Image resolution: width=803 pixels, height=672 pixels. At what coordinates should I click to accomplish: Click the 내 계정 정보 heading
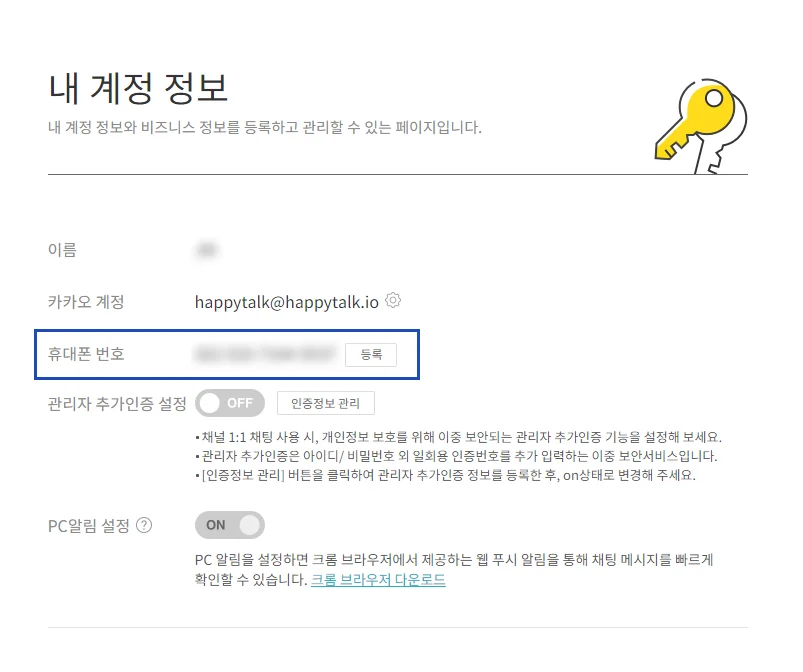coord(138,89)
